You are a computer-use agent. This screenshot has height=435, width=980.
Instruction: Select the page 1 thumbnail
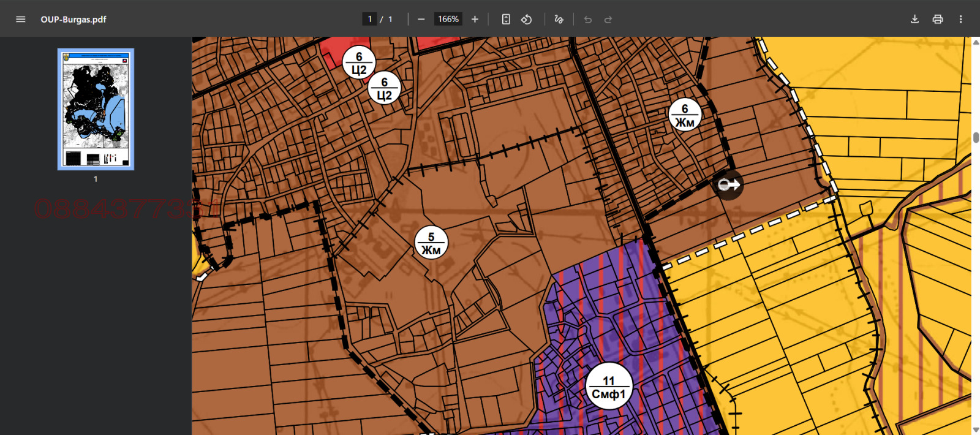96,109
